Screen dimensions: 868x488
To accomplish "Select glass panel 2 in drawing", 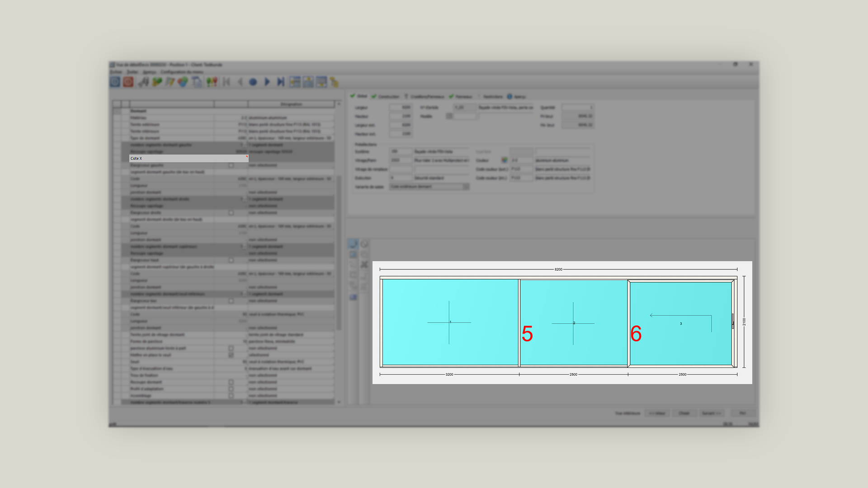I will click(574, 323).
